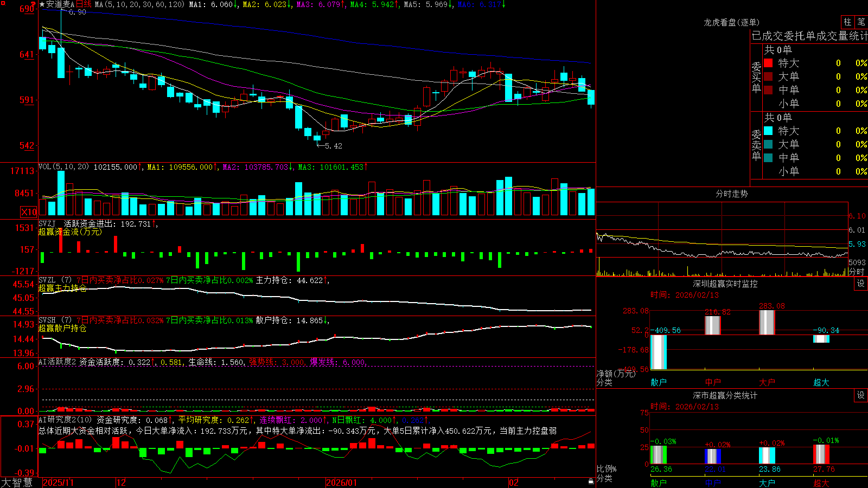This screenshot has width=868, height=488.
Task: Click the MA(5,10,20,30,60,120) indicator label
Action: click(139, 4)
